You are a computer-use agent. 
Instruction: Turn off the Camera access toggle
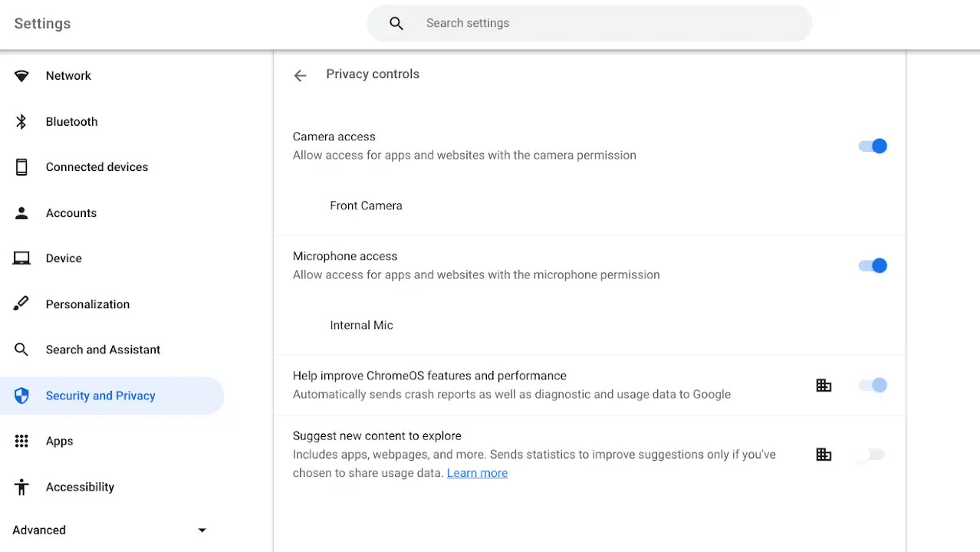click(x=873, y=146)
